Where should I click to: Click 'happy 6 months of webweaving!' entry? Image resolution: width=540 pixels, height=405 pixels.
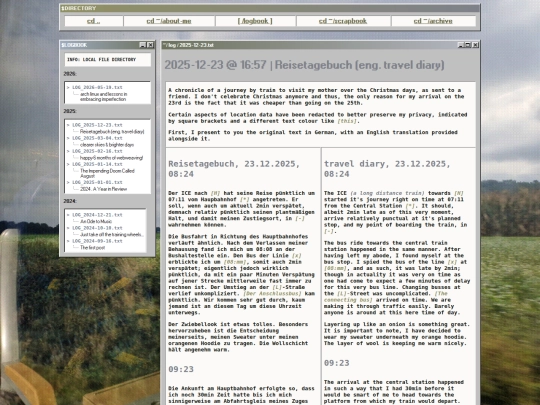(x=111, y=158)
